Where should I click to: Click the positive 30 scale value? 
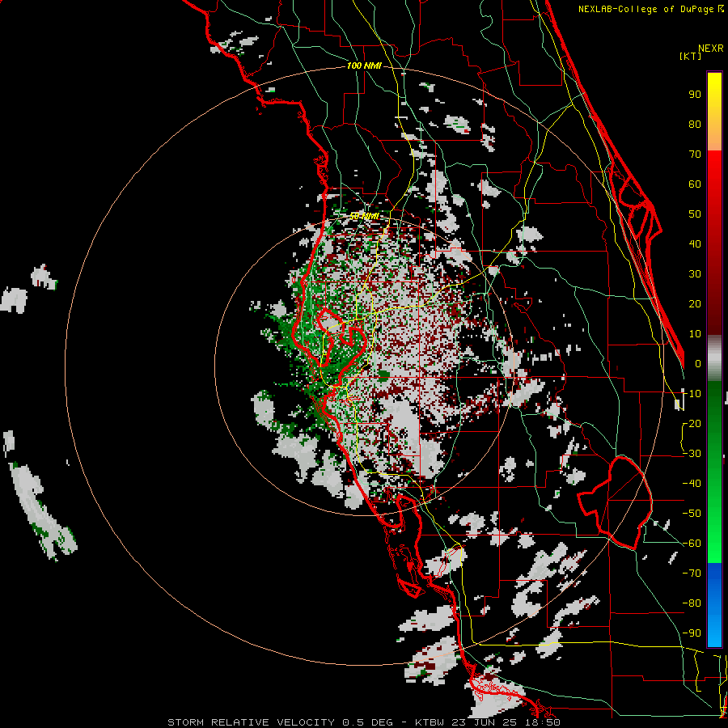pyautogui.click(x=695, y=274)
